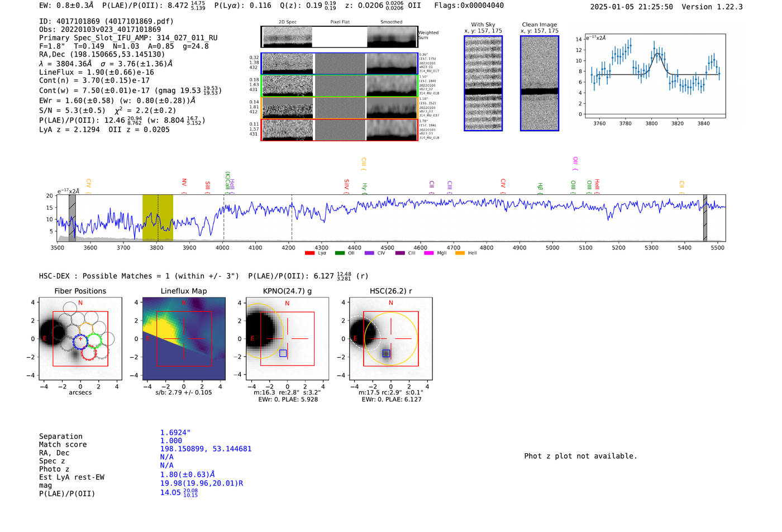Click the 'Obs: 20220103v023_4017101869' text
The width and height of the screenshot is (782, 532).
point(100,30)
